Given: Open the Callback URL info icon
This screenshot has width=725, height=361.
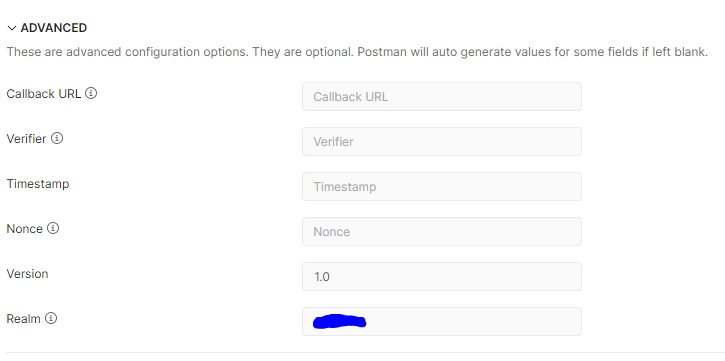Looking at the screenshot, I should tap(91, 93).
